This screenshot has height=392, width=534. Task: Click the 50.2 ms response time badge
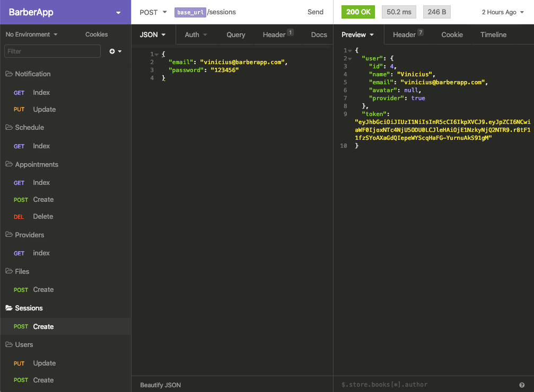399,11
